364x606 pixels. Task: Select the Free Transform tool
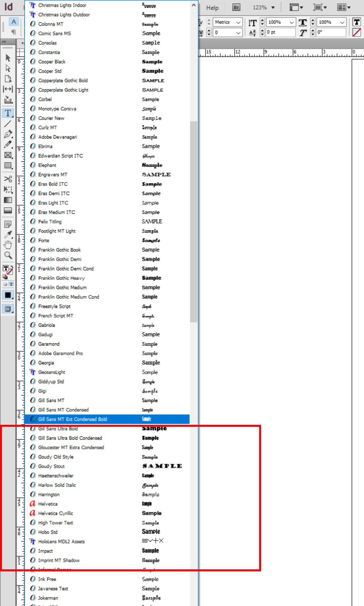click(x=8, y=189)
